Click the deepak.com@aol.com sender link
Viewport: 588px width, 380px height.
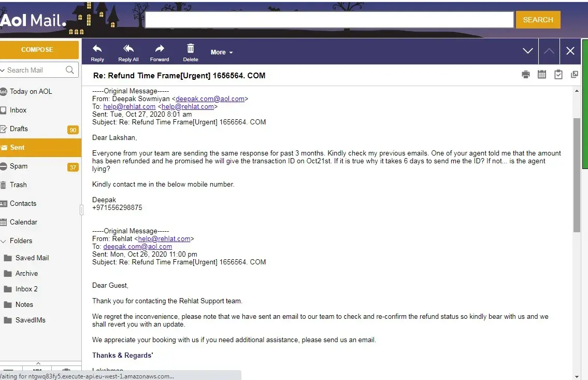[210, 99]
